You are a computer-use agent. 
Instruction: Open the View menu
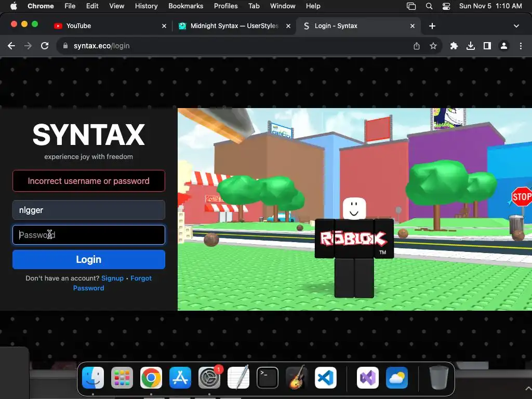point(116,6)
